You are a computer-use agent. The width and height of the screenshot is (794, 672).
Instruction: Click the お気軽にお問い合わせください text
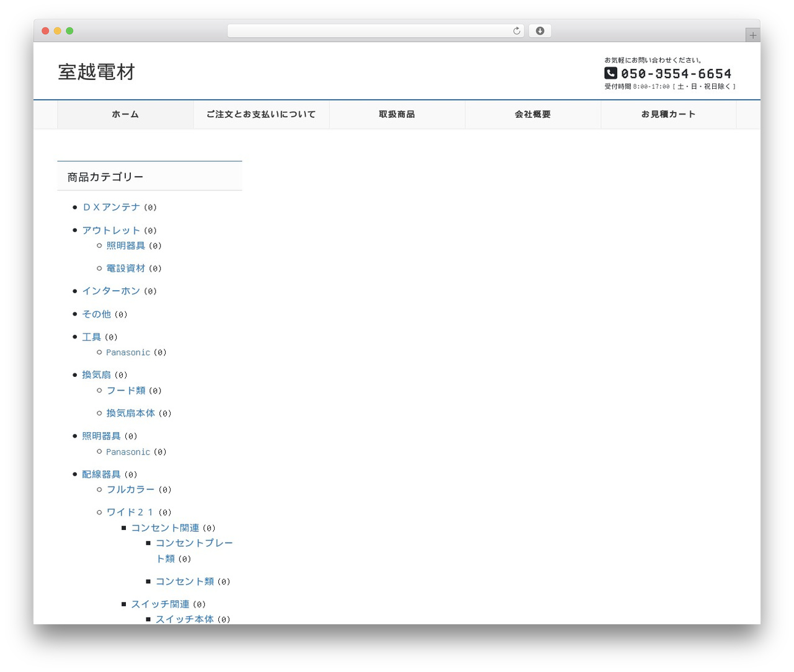pyautogui.click(x=653, y=60)
